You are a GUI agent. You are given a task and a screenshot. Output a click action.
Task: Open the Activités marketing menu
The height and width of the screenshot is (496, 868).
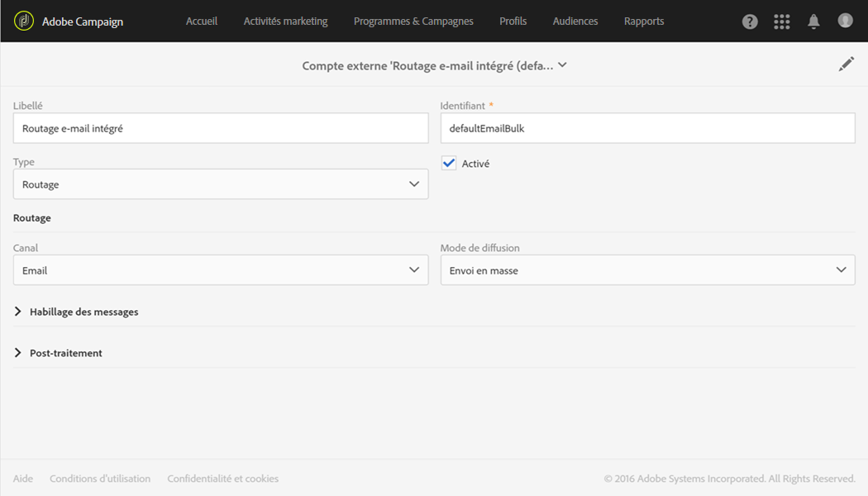pyautogui.click(x=285, y=21)
